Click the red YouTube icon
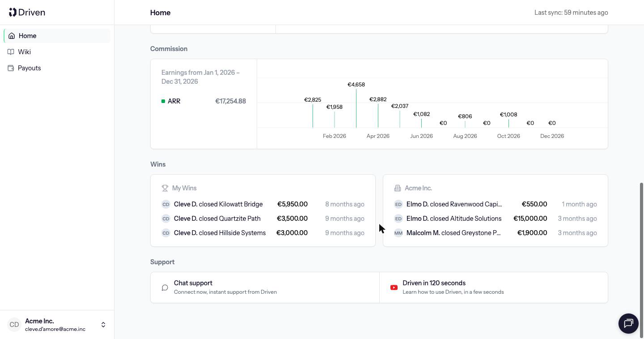The image size is (644, 339). coord(394,288)
